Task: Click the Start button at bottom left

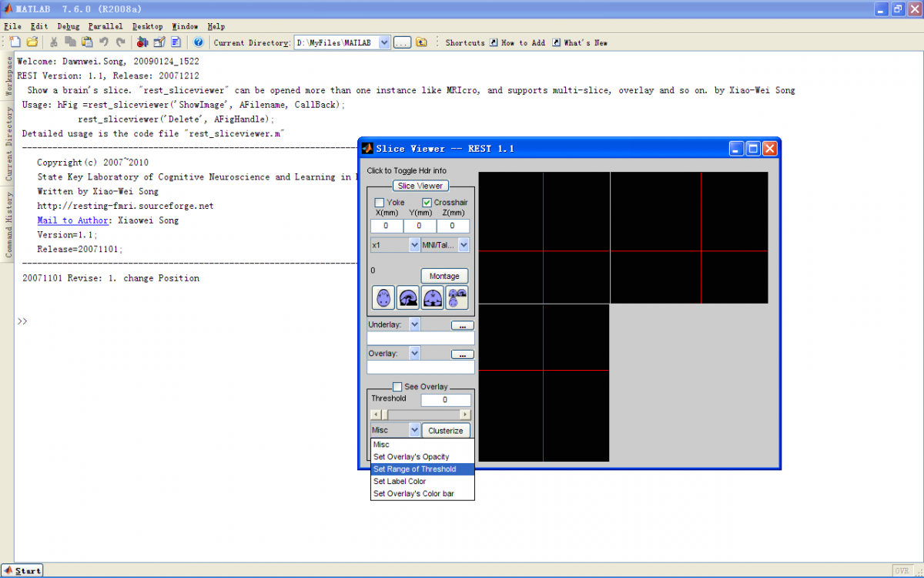Action: tap(22, 570)
